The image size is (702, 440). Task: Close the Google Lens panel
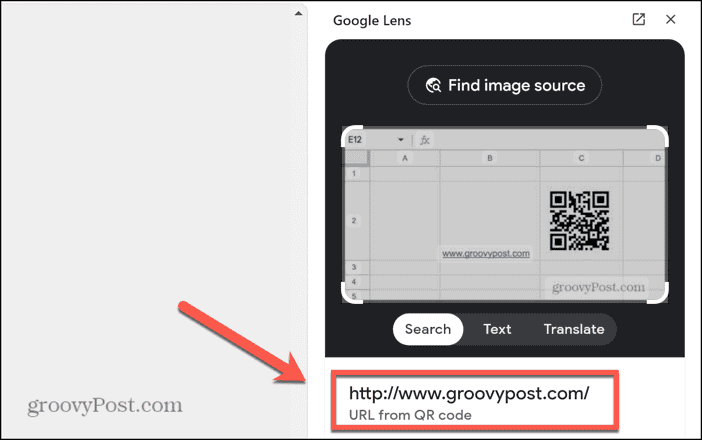click(670, 19)
